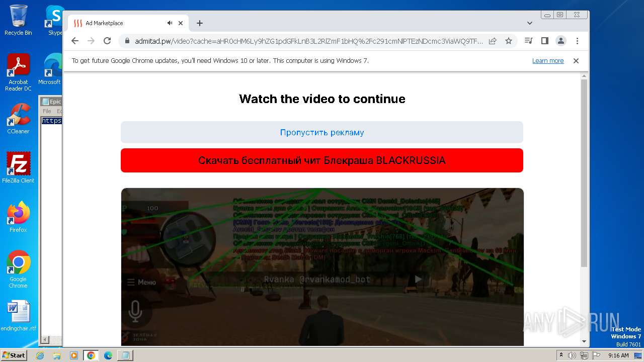Open a new Chrome tab
The height and width of the screenshot is (362, 644).
pos(200,23)
